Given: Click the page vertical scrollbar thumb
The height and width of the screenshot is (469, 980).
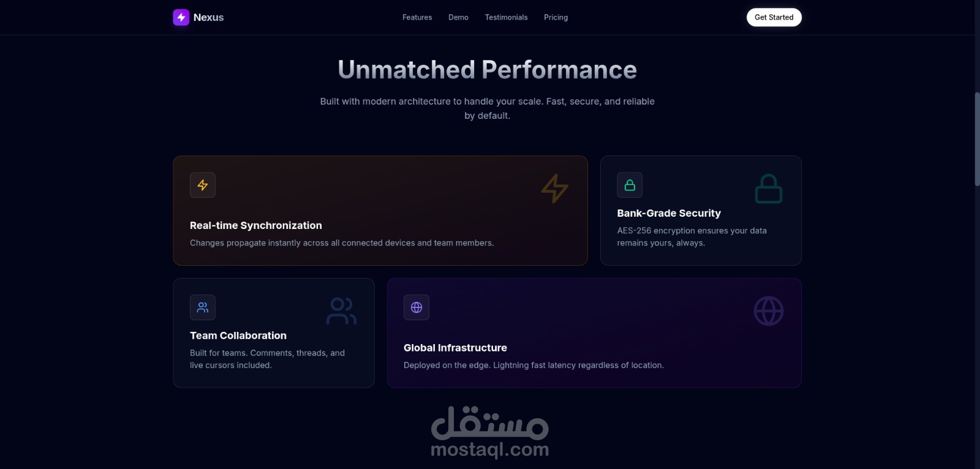Looking at the screenshot, I should click(977, 139).
